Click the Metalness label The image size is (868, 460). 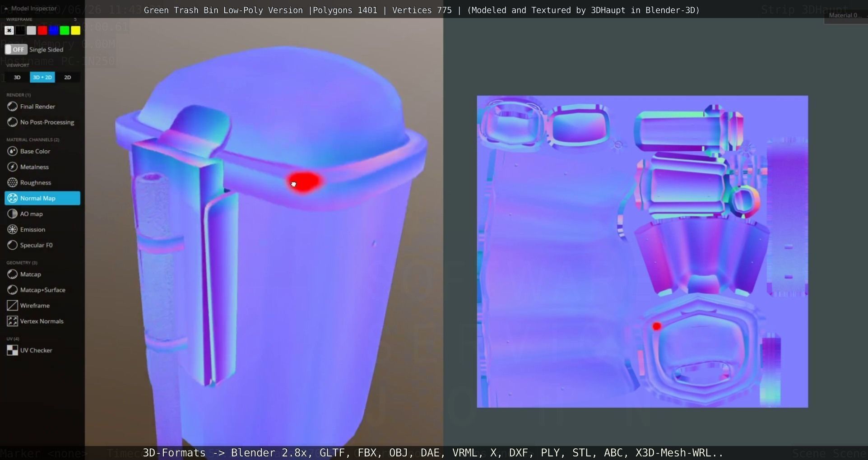point(34,167)
